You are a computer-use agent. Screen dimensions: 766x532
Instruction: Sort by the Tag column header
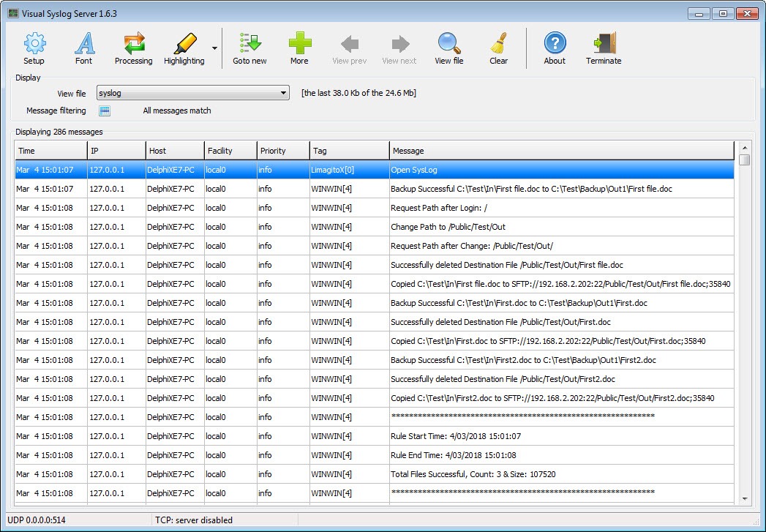coord(350,151)
